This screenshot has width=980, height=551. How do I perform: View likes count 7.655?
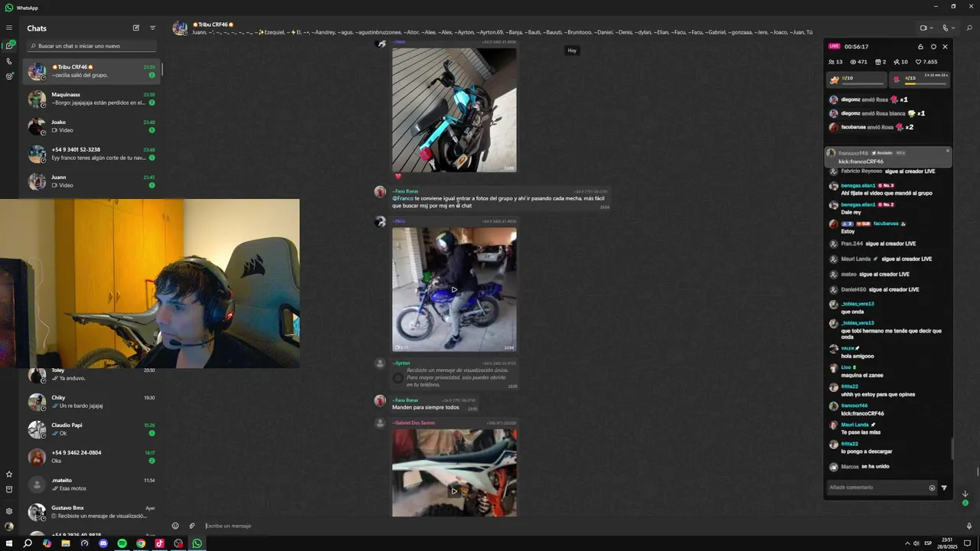click(926, 62)
